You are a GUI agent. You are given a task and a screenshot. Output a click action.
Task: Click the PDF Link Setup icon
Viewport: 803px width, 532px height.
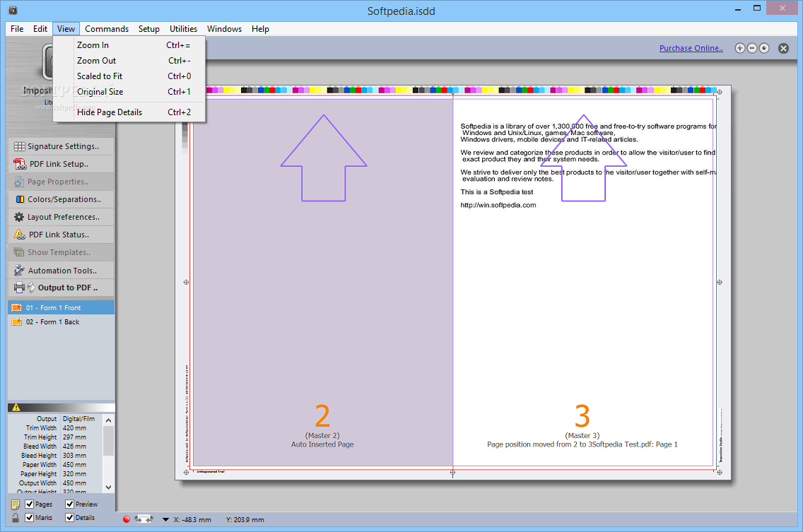click(x=20, y=164)
